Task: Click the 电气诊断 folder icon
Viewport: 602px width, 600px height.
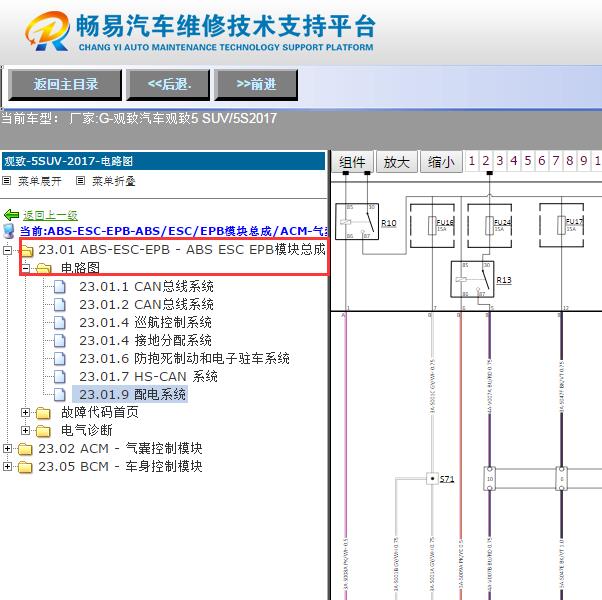Action: click(43, 431)
